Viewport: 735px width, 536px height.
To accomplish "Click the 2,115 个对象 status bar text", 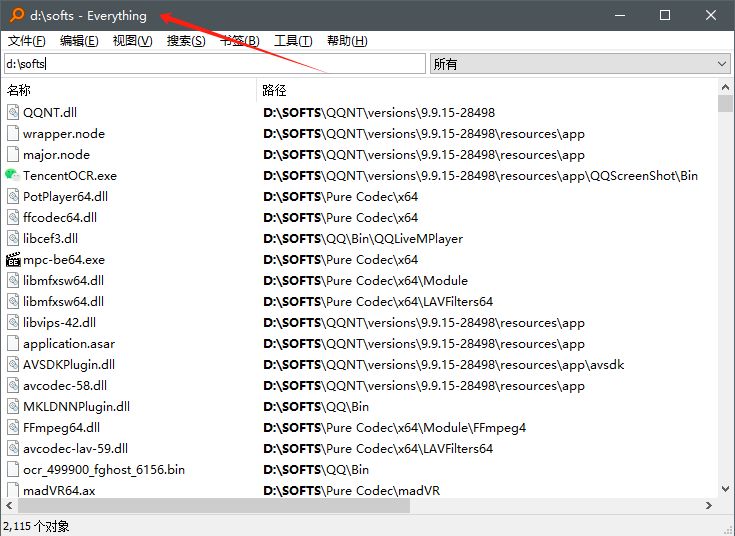I will (x=36, y=526).
